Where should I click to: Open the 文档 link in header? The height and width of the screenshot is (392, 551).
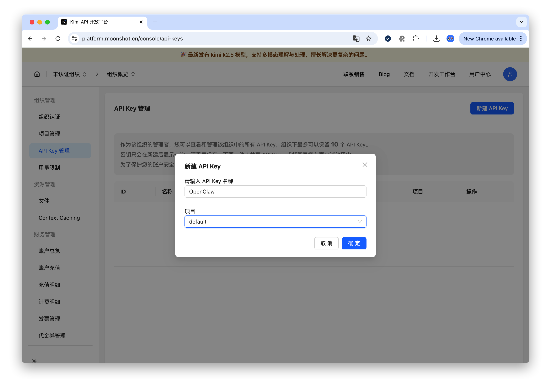click(x=409, y=74)
